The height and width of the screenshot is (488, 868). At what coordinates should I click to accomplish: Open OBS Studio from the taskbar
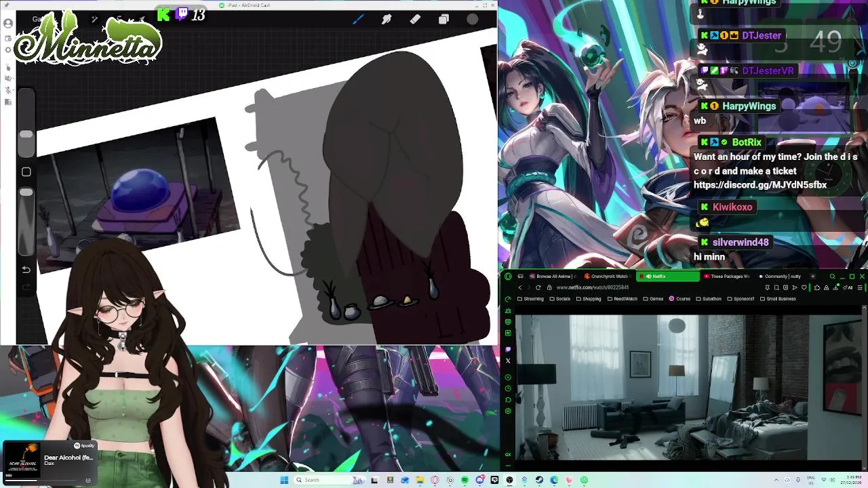[509, 480]
